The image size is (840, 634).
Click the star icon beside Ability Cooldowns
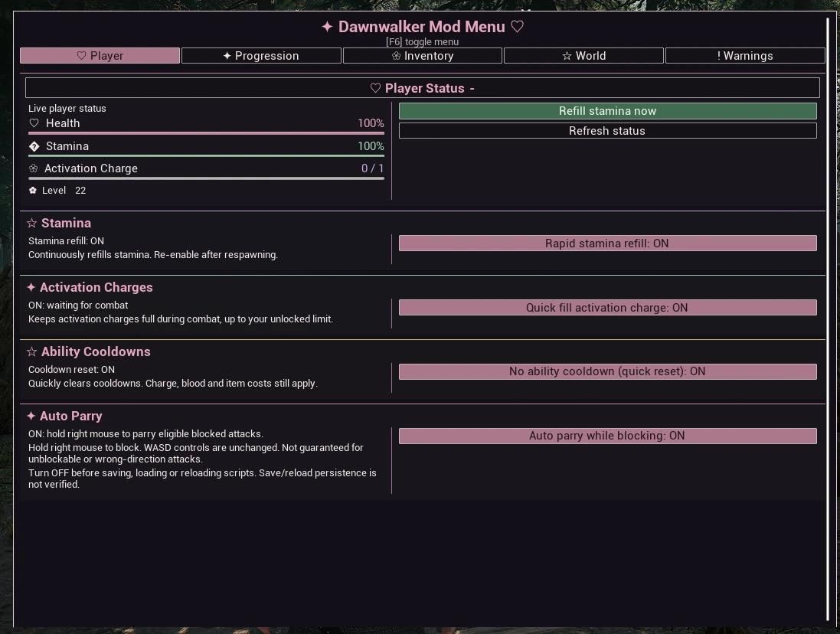[x=31, y=351]
